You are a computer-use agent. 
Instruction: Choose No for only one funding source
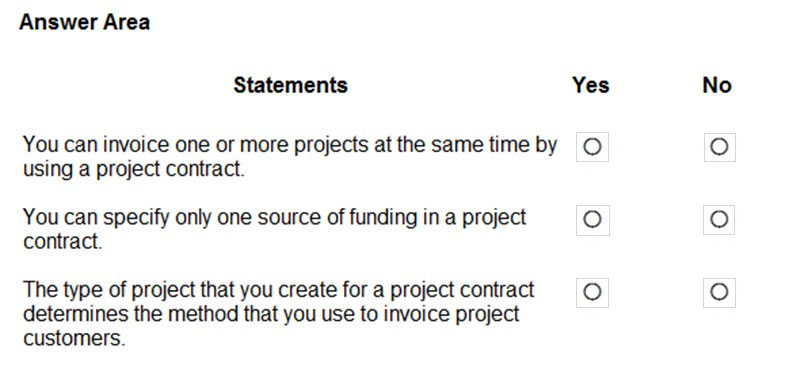click(719, 220)
